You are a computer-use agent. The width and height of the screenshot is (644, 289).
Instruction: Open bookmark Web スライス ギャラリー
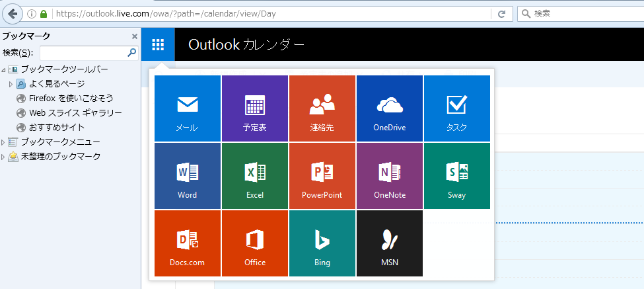click(69, 112)
